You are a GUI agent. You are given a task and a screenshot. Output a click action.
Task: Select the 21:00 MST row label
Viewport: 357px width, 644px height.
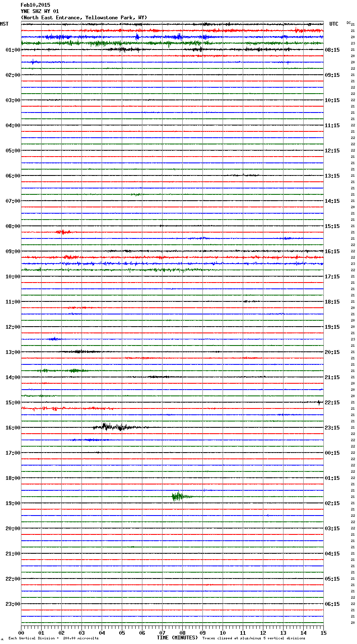pos(13,554)
